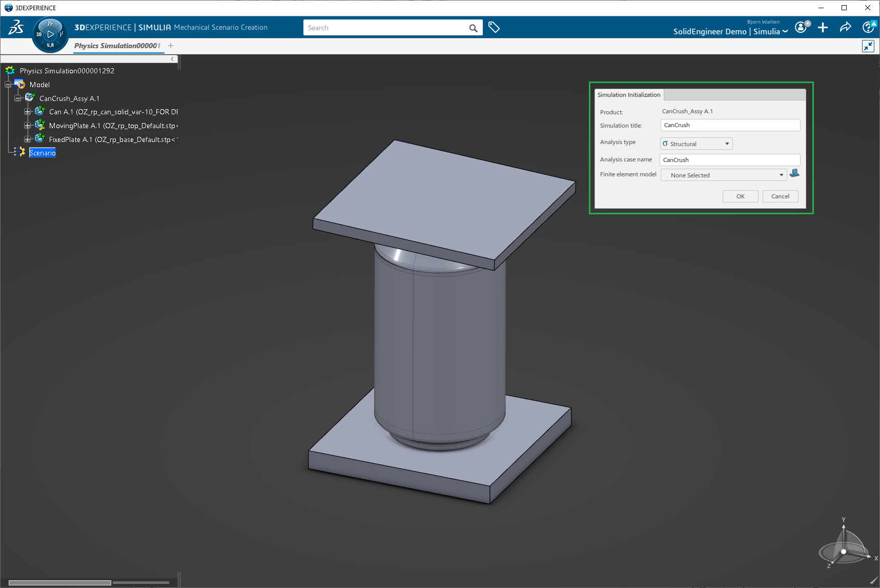
Task: Select the Simulation Initialization tab
Action: pyautogui.click(x=629, y=95)
